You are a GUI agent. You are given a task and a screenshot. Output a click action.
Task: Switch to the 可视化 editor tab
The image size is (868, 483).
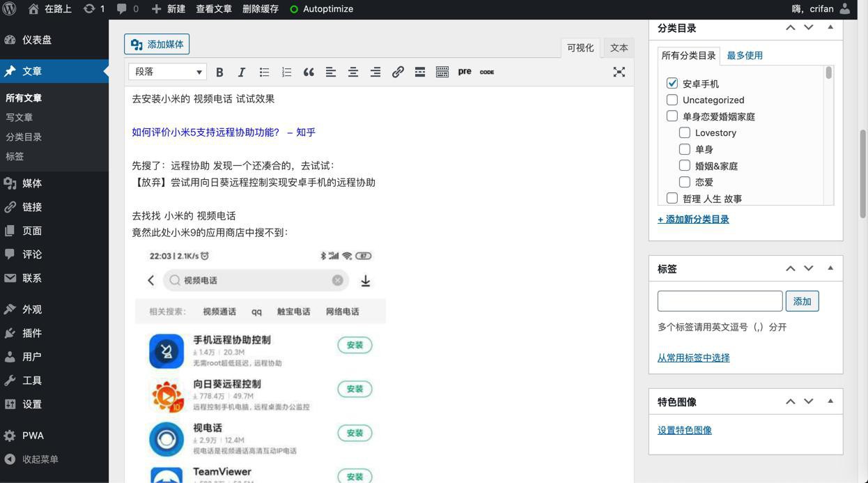point(580,47)
